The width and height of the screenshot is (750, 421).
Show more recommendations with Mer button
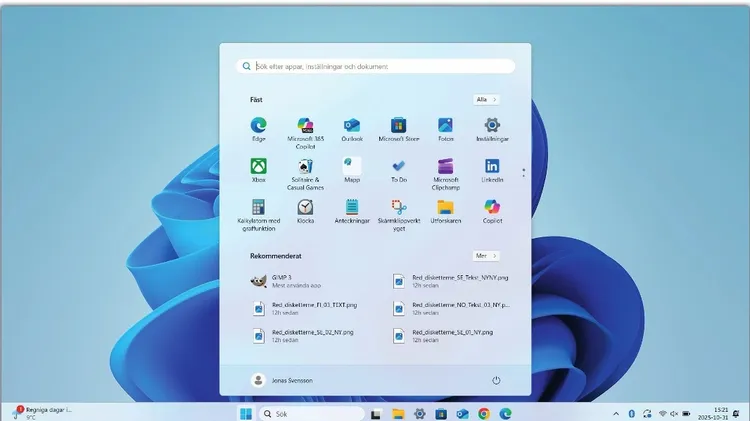pos(486,256)
